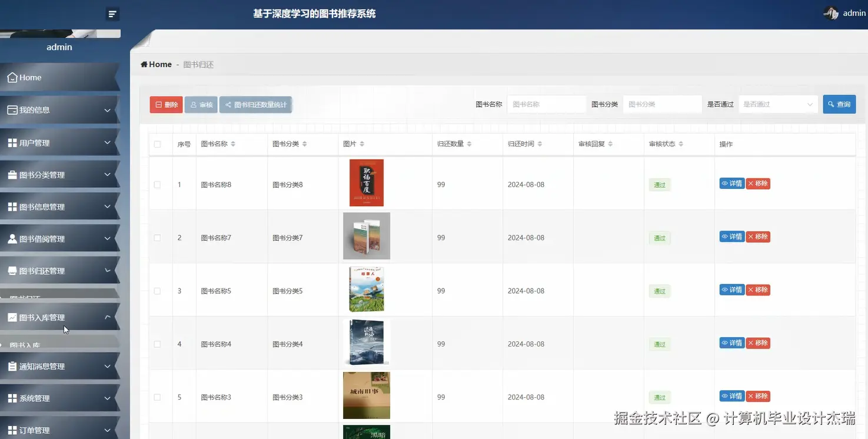Click the 订单管理 grid icon
This screenshot has width=868, height=439.
12,430
